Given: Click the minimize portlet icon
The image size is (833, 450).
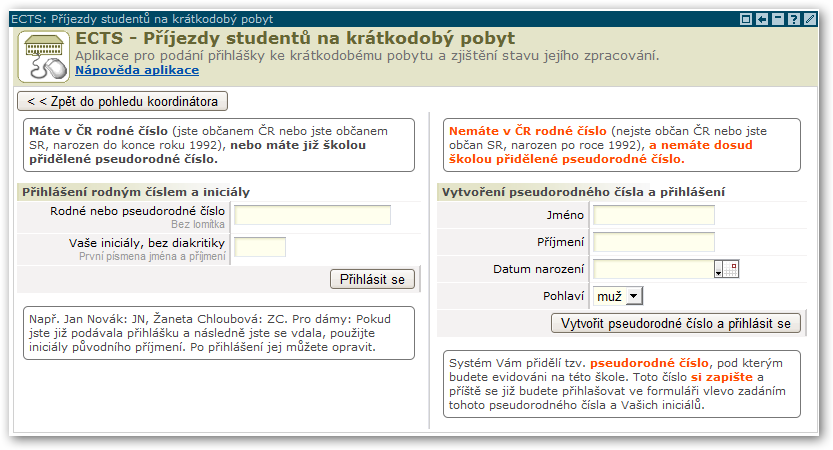Looking at the screenshot, I should tap(778, 19).
